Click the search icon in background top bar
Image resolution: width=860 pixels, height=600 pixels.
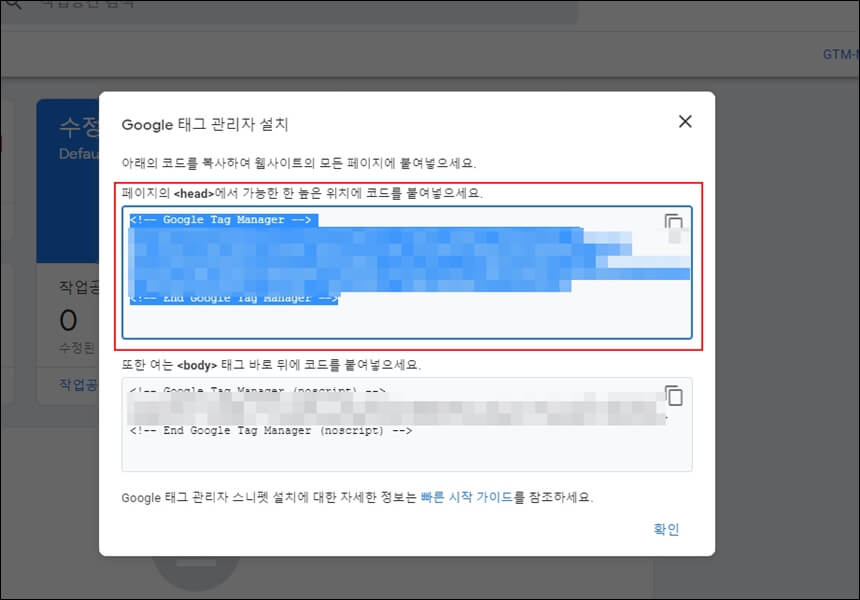(13, 4)
